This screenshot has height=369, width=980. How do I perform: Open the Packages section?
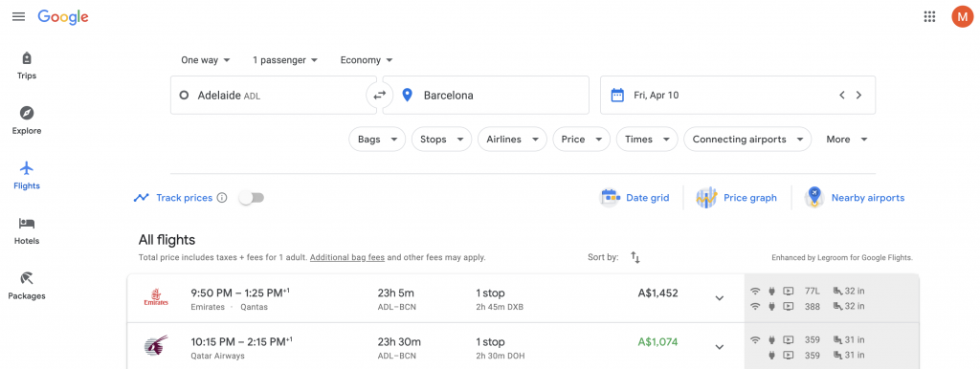coord(26,286)
